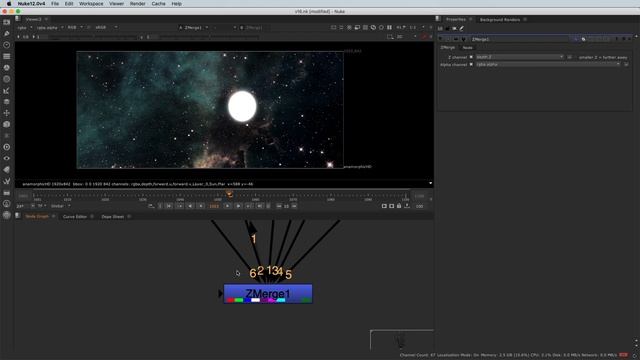Open the Z channel depth.Z dropdown
The width and height of the screenshot is (640, 360).
pyautogui.click(x=520, y=57)
